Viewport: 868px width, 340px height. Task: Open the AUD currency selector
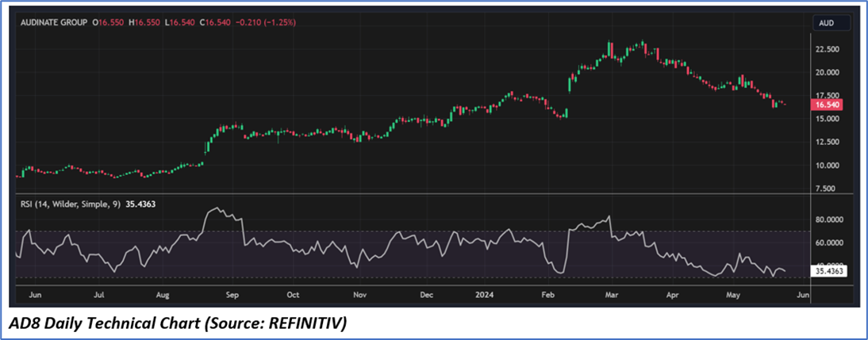[827, 25]
